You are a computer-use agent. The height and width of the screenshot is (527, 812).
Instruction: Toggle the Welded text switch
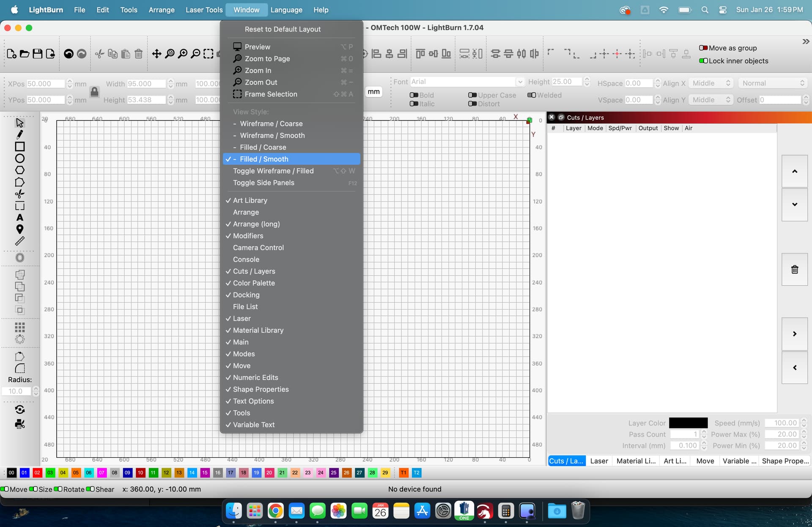pyautogui.click(x=532, y=95)
